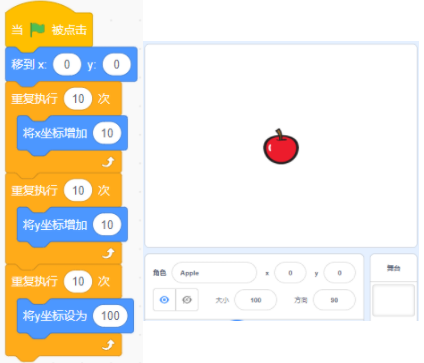Edit second repeat block count 10
The height and width of the screenshot is (363, 424).
coord(78,190)
